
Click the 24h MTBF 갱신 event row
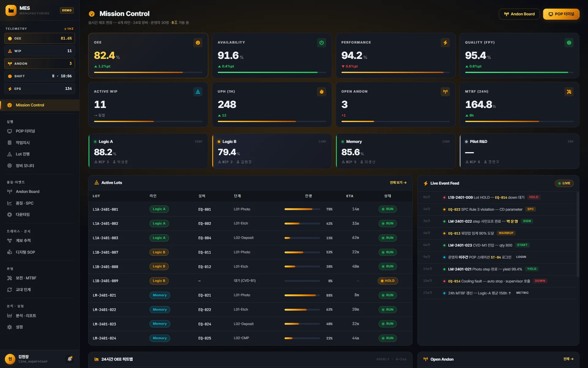pos(497,293)
